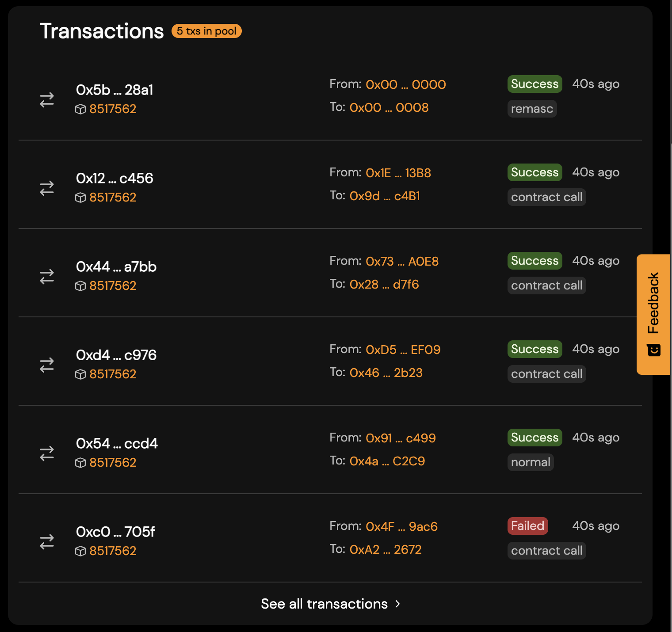This screenshot has width=672, height=632.
Task: Click the feedback speech-bubble icon on the orange tab
Action: 653,350
